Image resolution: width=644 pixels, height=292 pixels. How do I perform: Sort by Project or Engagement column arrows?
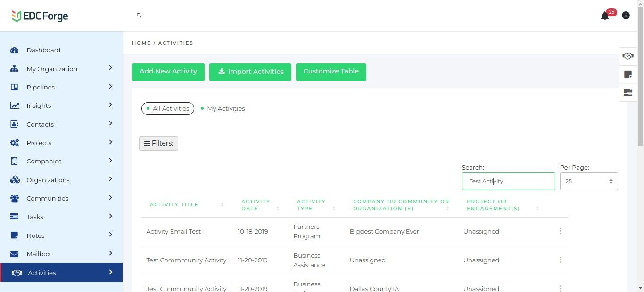pos(537,208)
